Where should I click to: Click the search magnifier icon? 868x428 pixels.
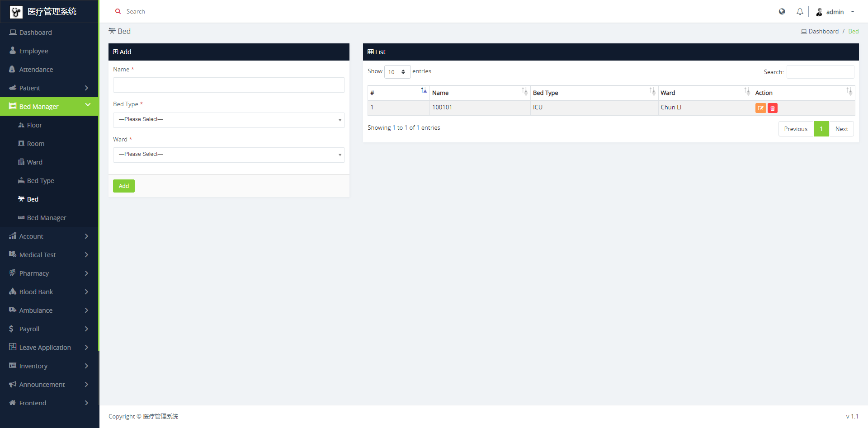[x=118, y=12]
